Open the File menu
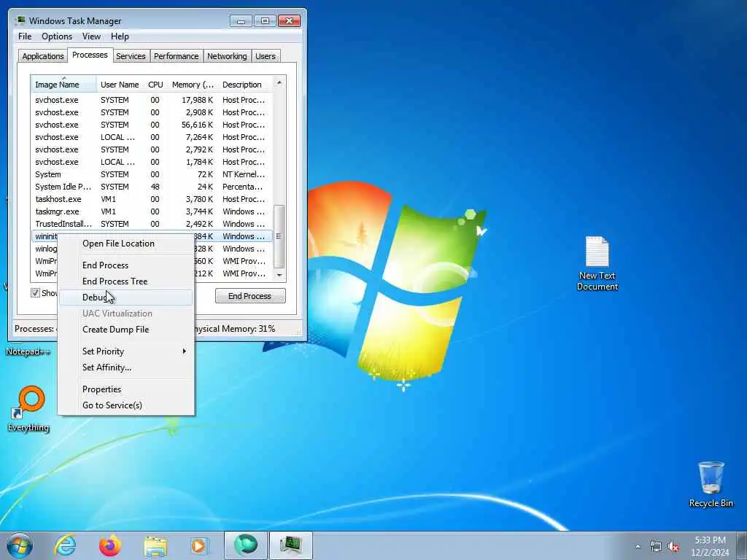 25,36
